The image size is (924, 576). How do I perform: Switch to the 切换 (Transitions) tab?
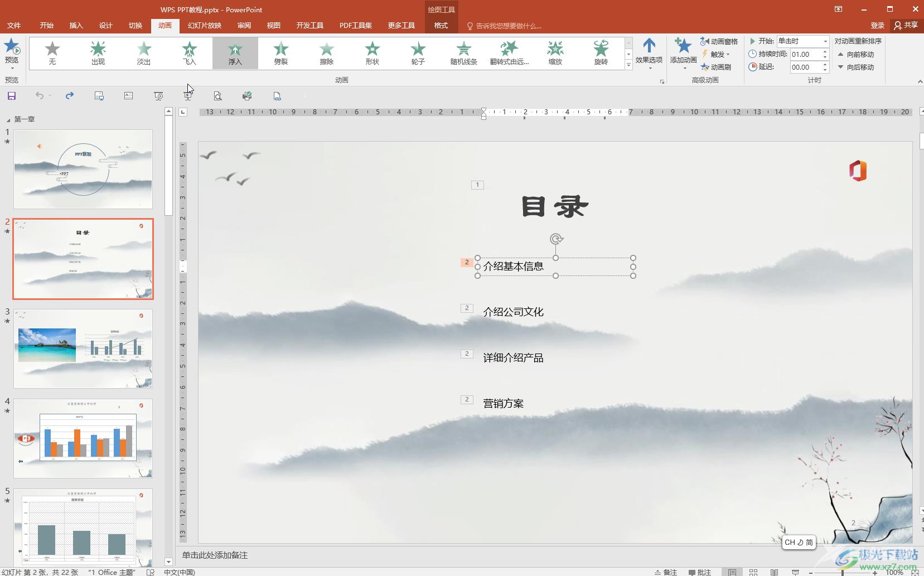[136, 26]
